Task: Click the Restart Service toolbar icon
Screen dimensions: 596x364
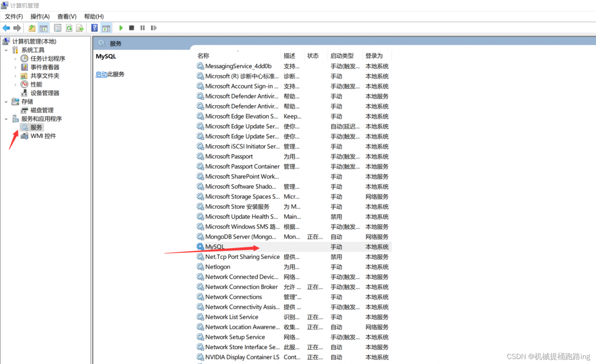Action: click(x=154, y=28)
